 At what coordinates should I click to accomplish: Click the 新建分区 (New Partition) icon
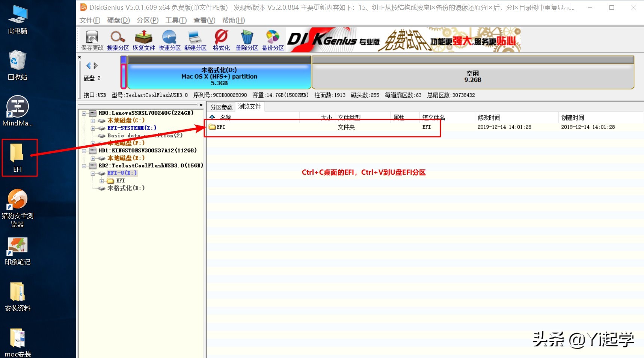pyautogui.click(x=195, y=40)
